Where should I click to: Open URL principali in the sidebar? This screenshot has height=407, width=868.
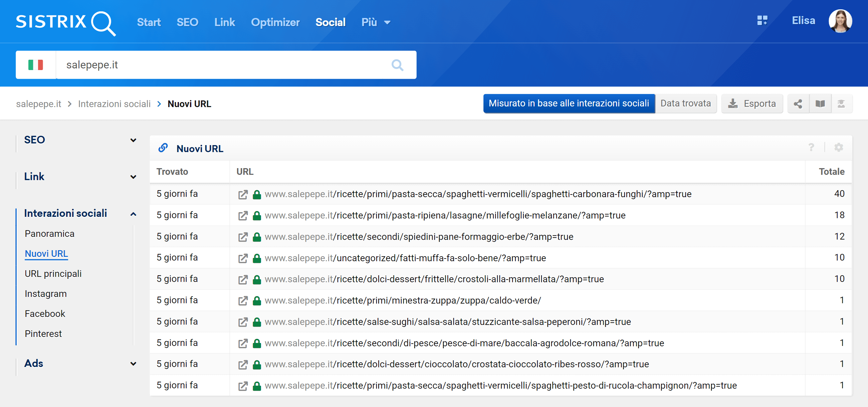[x=53, y=274]
